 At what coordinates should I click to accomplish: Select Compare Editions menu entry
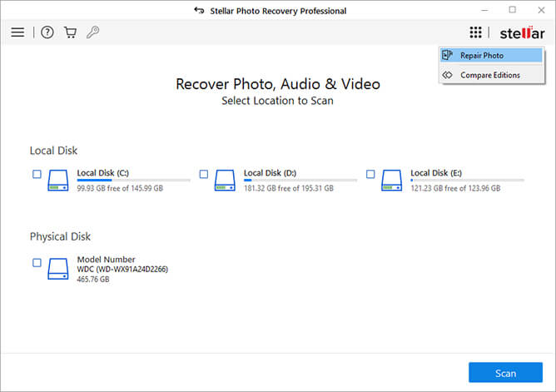click(489, 75)
